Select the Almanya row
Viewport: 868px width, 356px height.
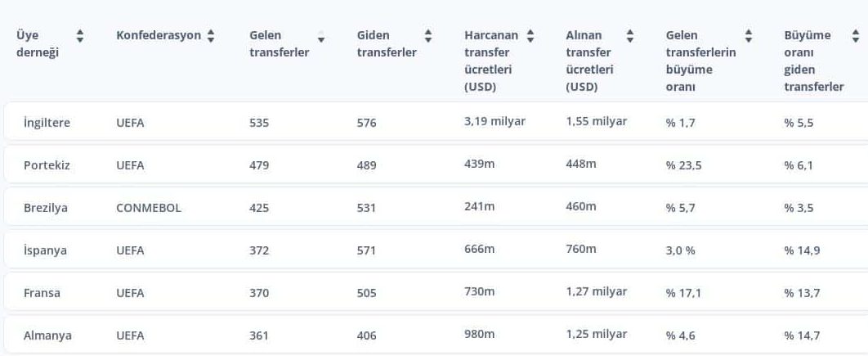click(x=436, y=335)
